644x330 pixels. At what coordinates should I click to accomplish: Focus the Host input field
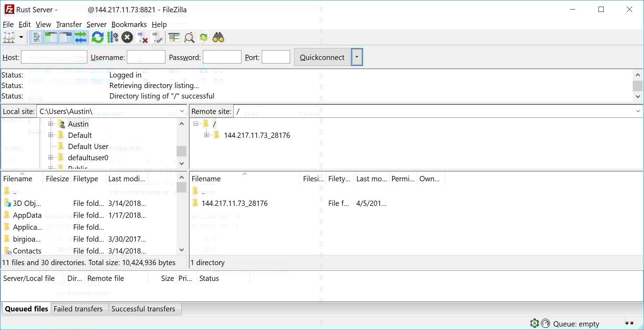54,57
